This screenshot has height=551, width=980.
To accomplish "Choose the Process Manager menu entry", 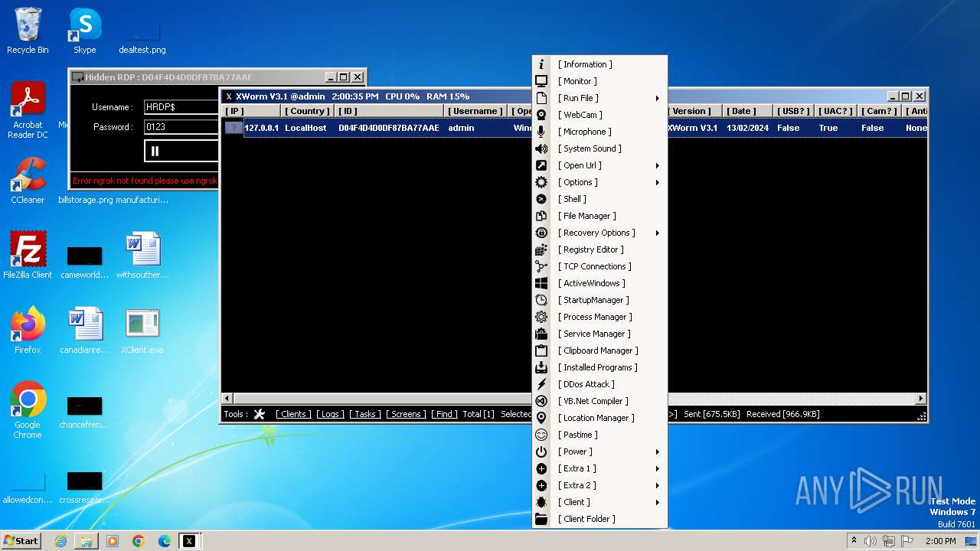I will pos(599,317).
